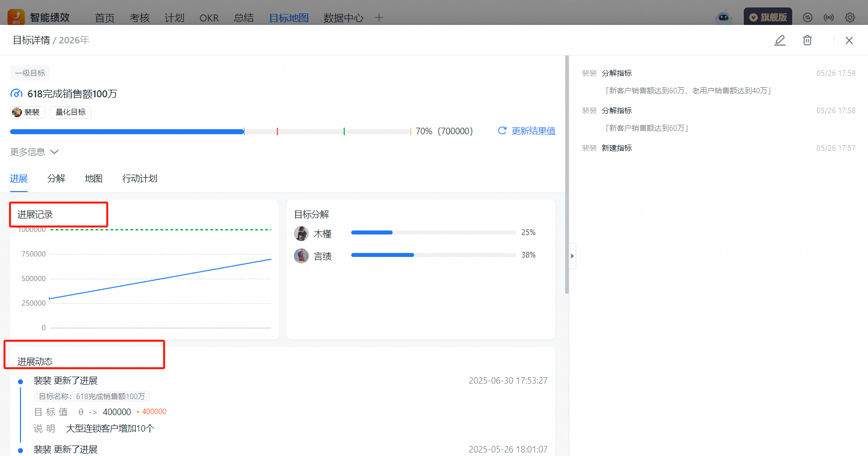
Task: Click the blue line in 进展记录 chart
Action: [160, 279]
